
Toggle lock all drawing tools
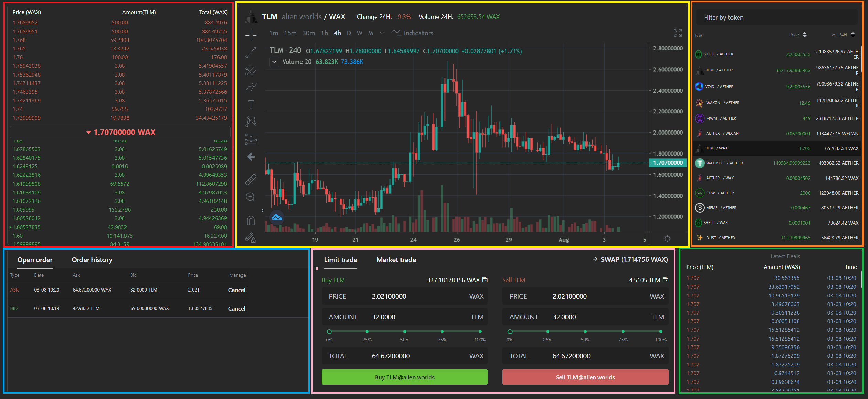point(251,238)
